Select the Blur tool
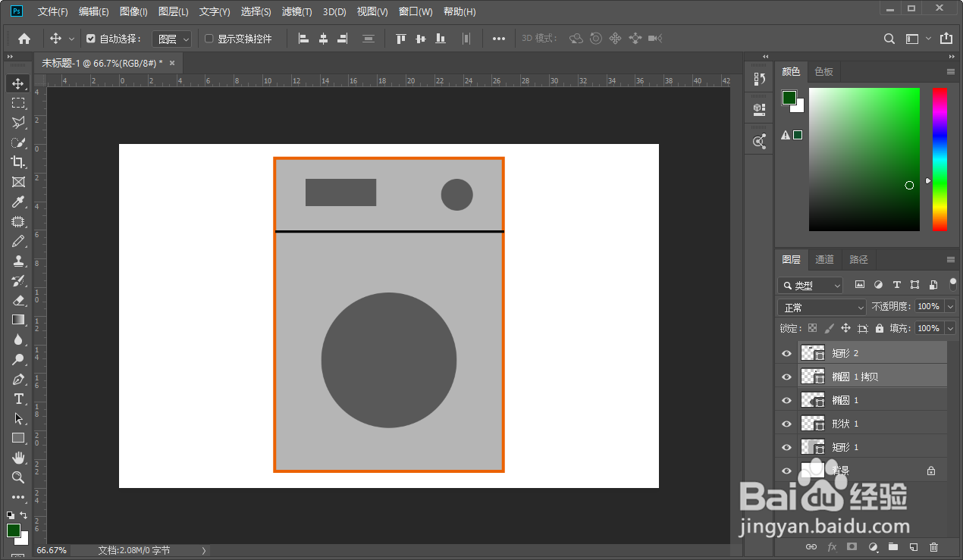The width and height of the screenshot is (963, 560). point(18,339)
